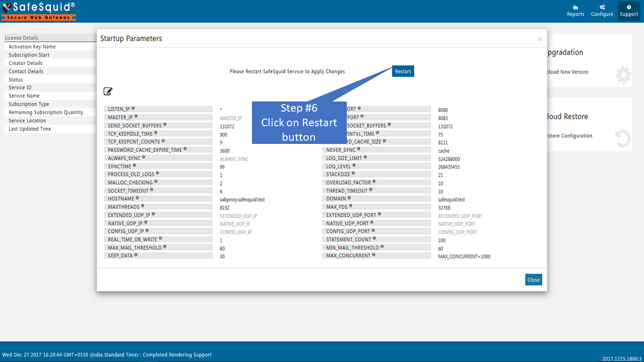The image size is (644, 362).
Task: Click the Upload New Version link
Action: click(567, 72)
